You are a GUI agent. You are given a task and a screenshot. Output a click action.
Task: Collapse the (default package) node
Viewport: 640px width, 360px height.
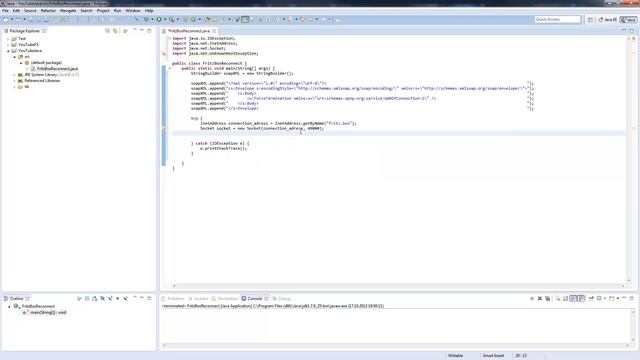[x=21, y=63]
